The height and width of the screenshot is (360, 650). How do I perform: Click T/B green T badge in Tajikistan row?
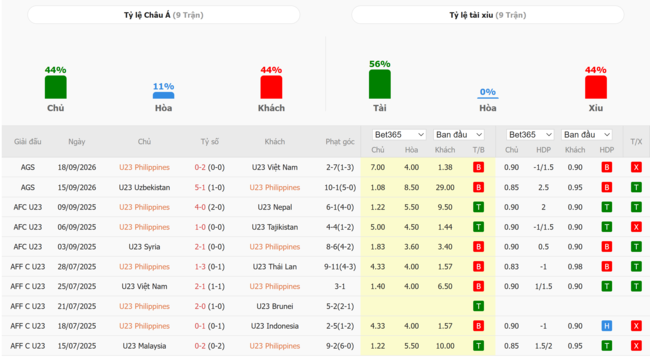tap(478, 227)
